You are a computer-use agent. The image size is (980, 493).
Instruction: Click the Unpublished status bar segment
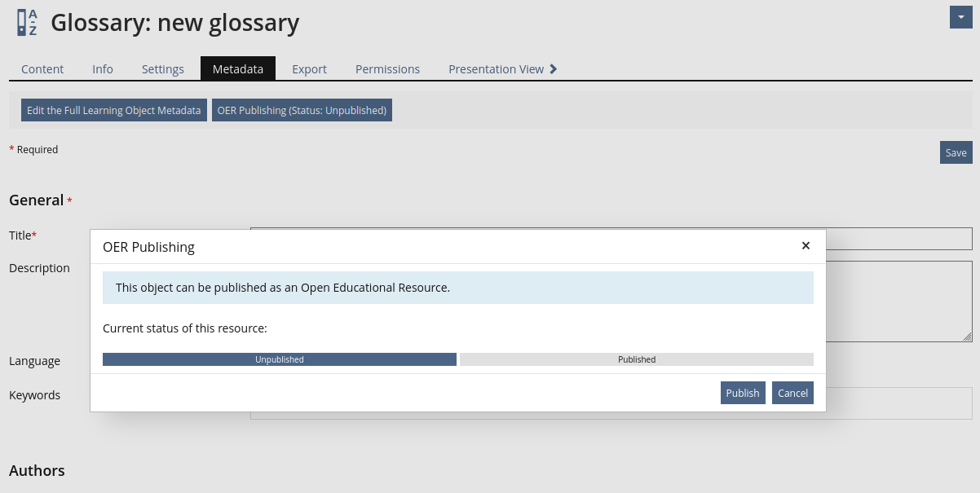tap(280, 359)
